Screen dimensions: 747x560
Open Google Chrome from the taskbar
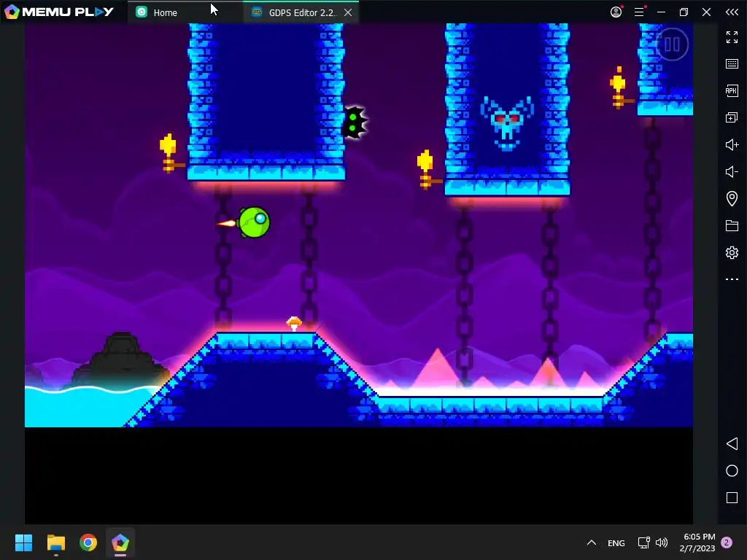pyautogui.click(x=88, y=542)
